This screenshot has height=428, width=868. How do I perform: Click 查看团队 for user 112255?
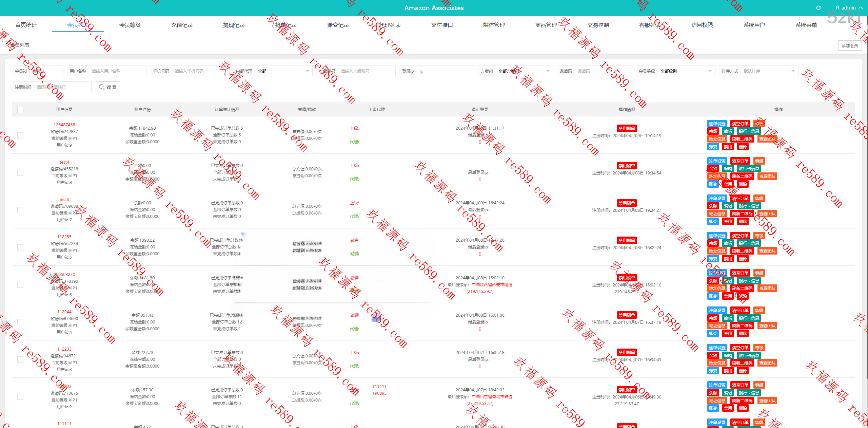(x=767, y=251)
